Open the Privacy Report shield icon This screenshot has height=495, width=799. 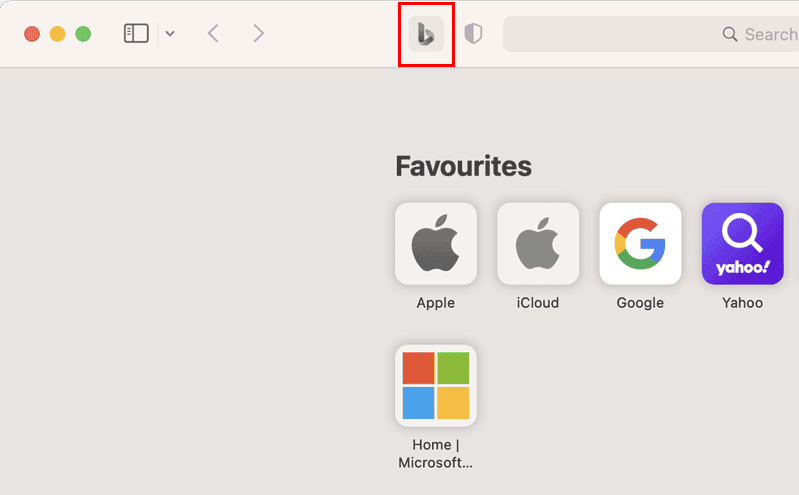click(473, 34)
